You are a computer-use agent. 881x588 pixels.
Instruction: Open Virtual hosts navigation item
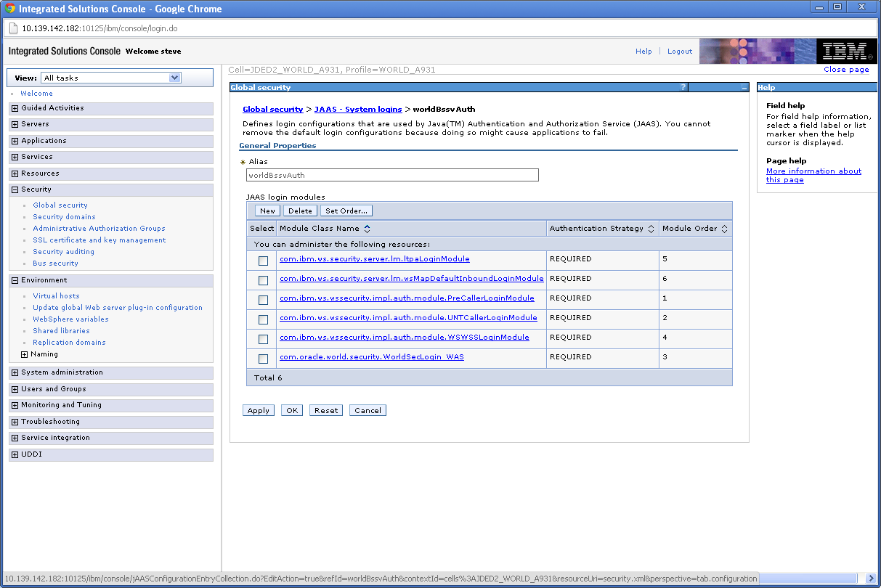point(56,296)
